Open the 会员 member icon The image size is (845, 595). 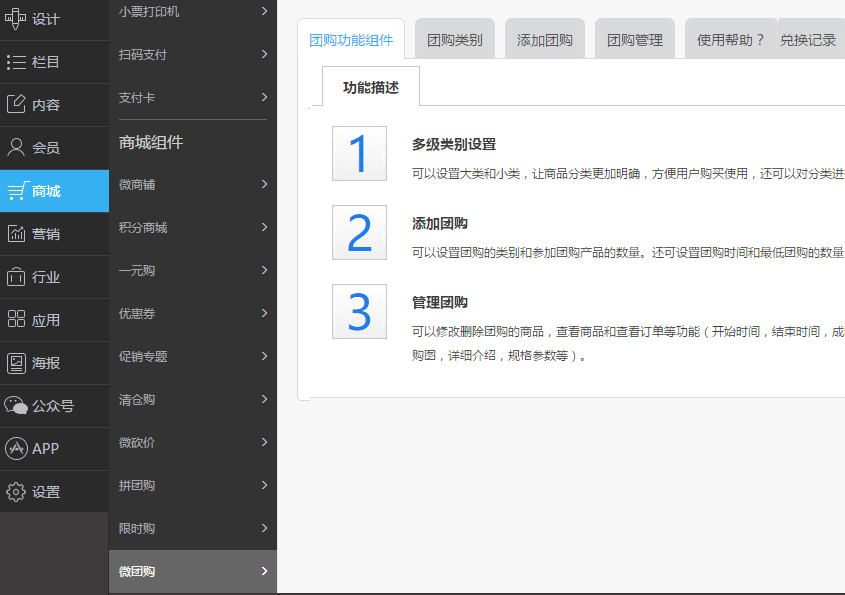click(17, 147)
